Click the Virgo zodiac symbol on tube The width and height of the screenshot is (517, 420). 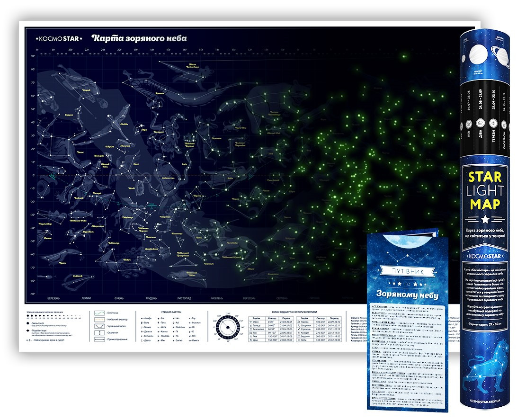pos(480,123)
